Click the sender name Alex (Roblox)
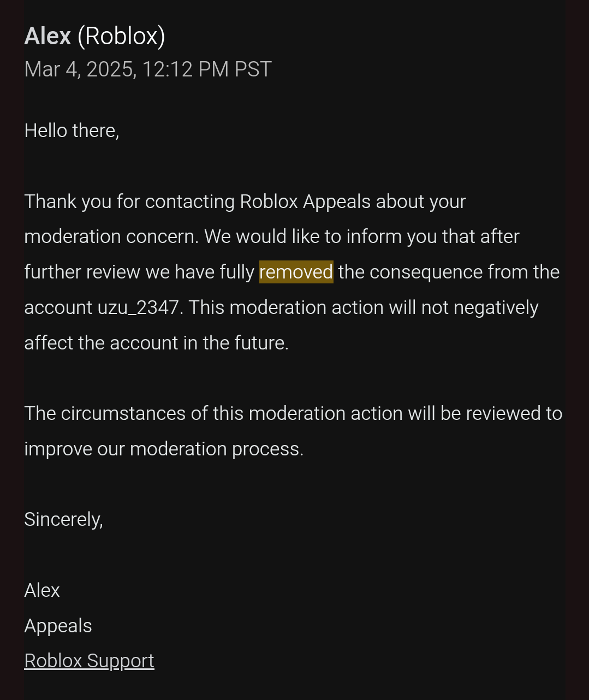Screen dimensions: 589x700 95,36
